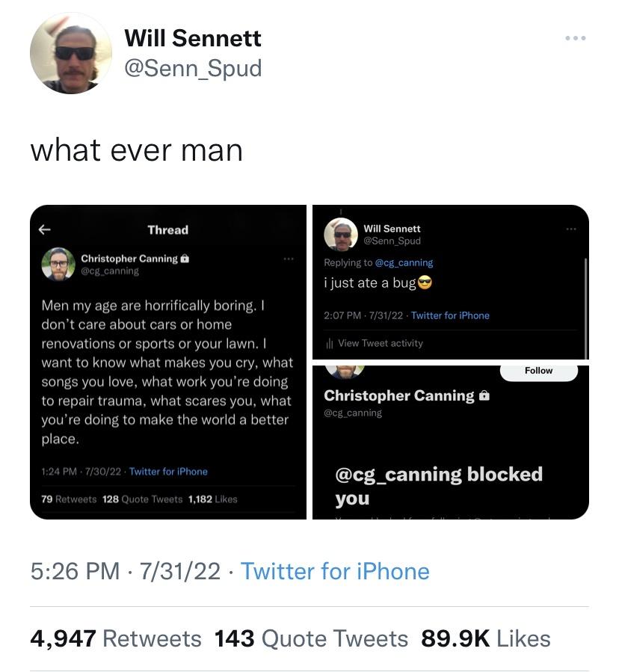This screenshot has width=619, height=672.
Task: Open the Thread screenshot image
Action: 168,362
